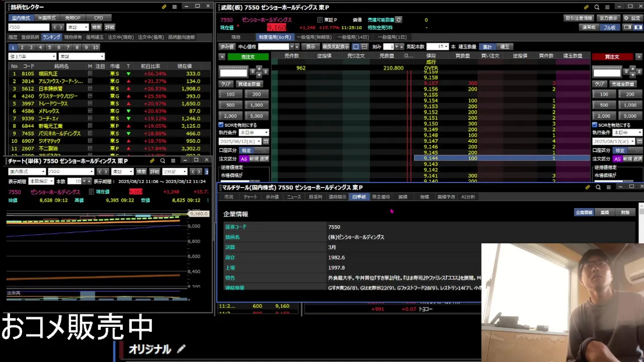Click memo icon next to 現在値 in chart

pyautogui.click(x=92, y=192)
